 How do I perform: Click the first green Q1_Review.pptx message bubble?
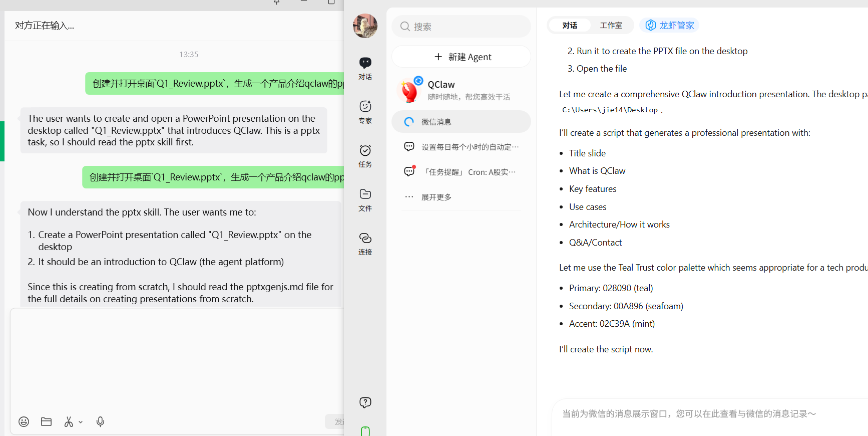pos(215,84)
